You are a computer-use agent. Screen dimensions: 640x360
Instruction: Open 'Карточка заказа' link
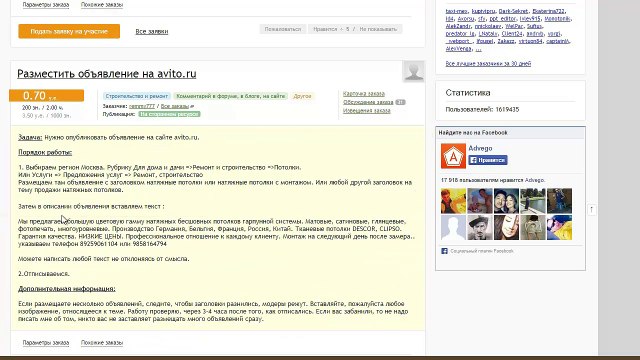tap(364, 93)
